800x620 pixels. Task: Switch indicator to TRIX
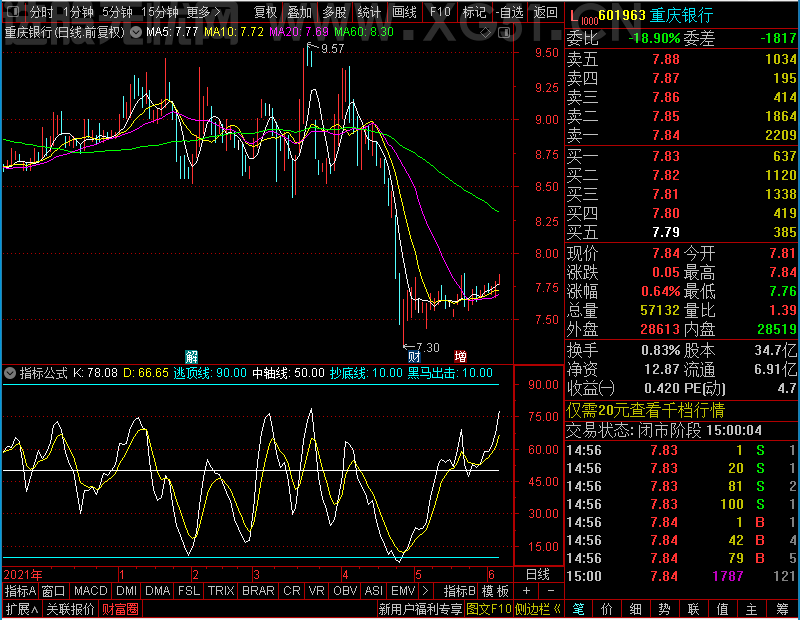tap(221, 591)
